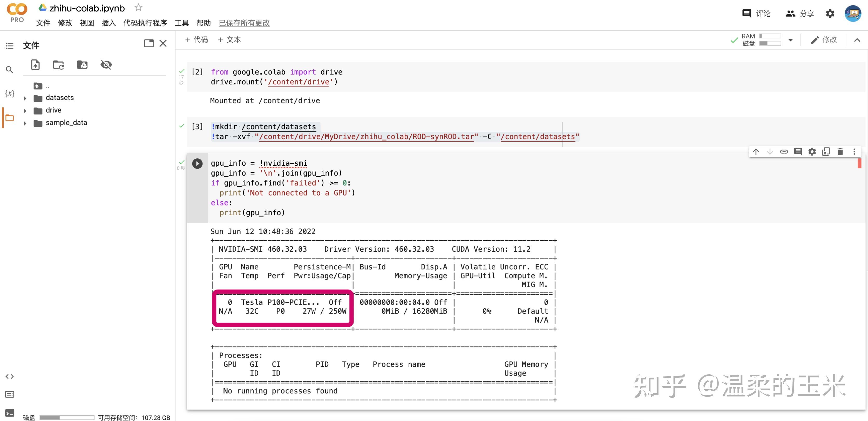Run the nvidia-smi code cell
Image resolution: width=868 pixels, height=421 pixels.
197,163
